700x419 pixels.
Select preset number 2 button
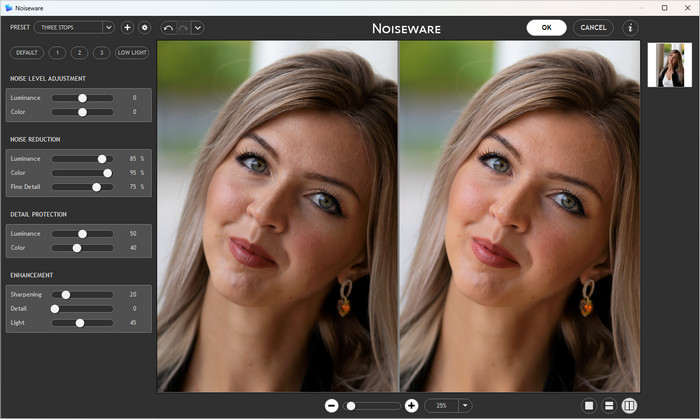pyautogui.click(x=79, y=52)
